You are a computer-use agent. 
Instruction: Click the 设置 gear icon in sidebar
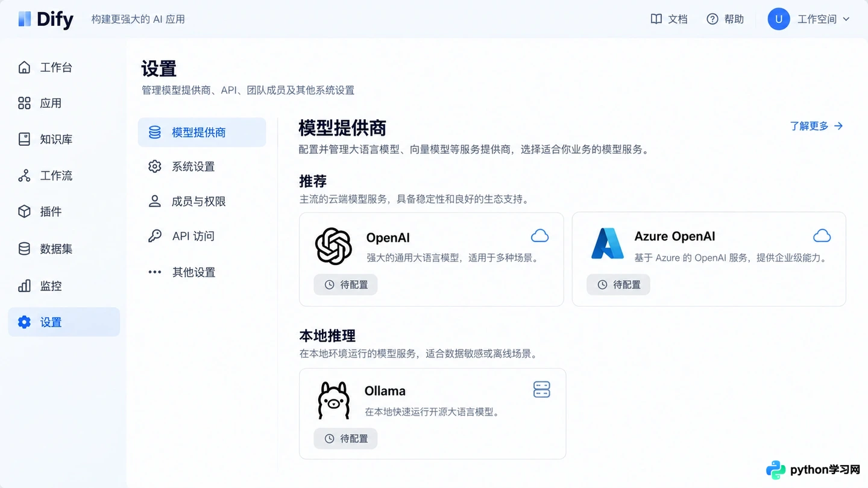click(x=24, y=322)
